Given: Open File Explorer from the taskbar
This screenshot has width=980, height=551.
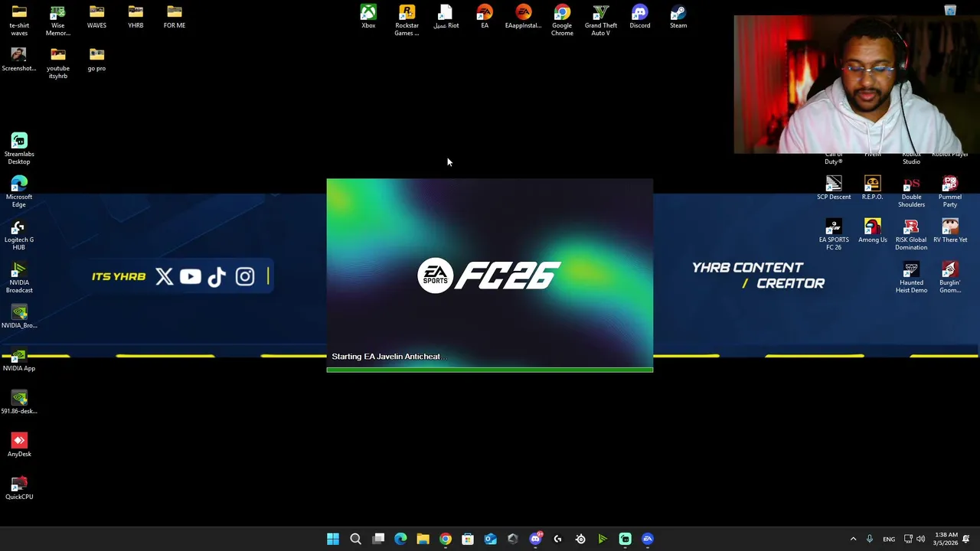Looking at the screenshot, I should [x=423, y=539].
